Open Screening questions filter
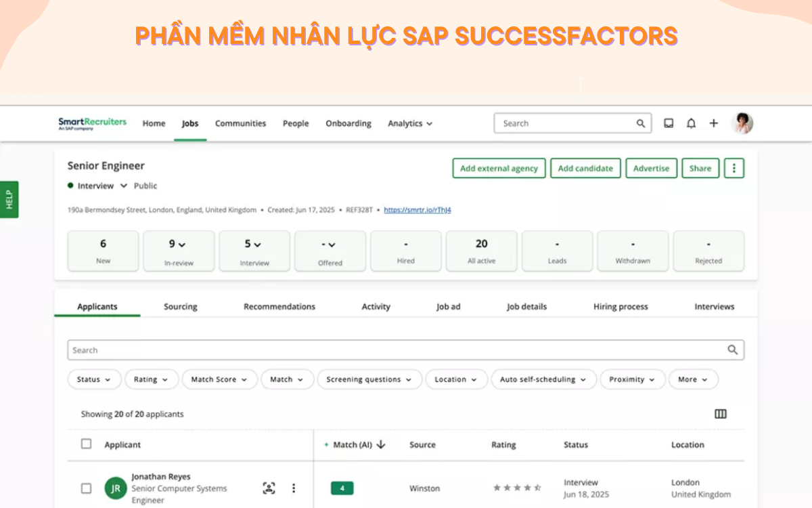The height and width of the screenshot is (508, 812). point(369,379)
